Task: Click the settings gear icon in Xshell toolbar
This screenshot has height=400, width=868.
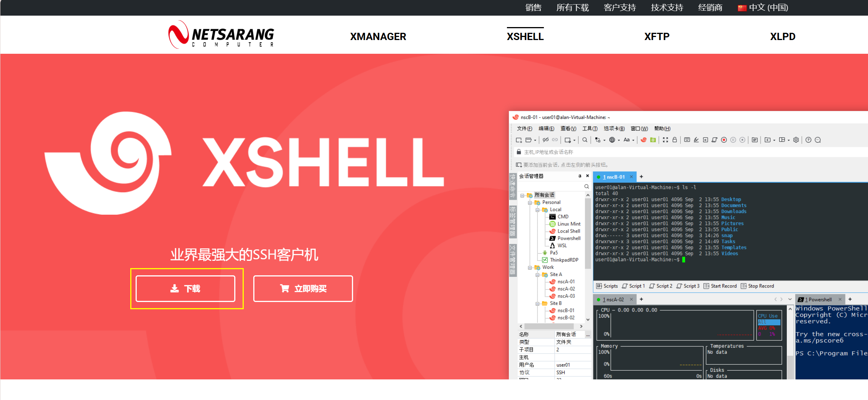Action: pyautogui.click(x=796, y=140)
